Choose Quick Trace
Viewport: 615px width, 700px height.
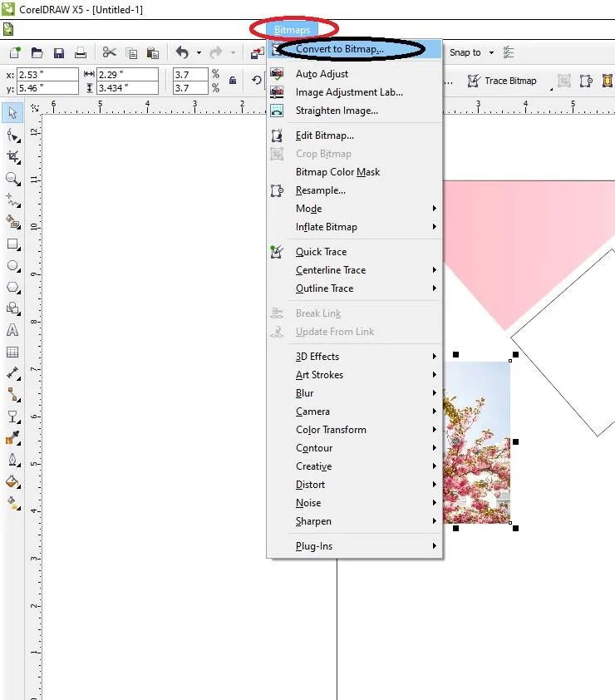click(354, 252)
